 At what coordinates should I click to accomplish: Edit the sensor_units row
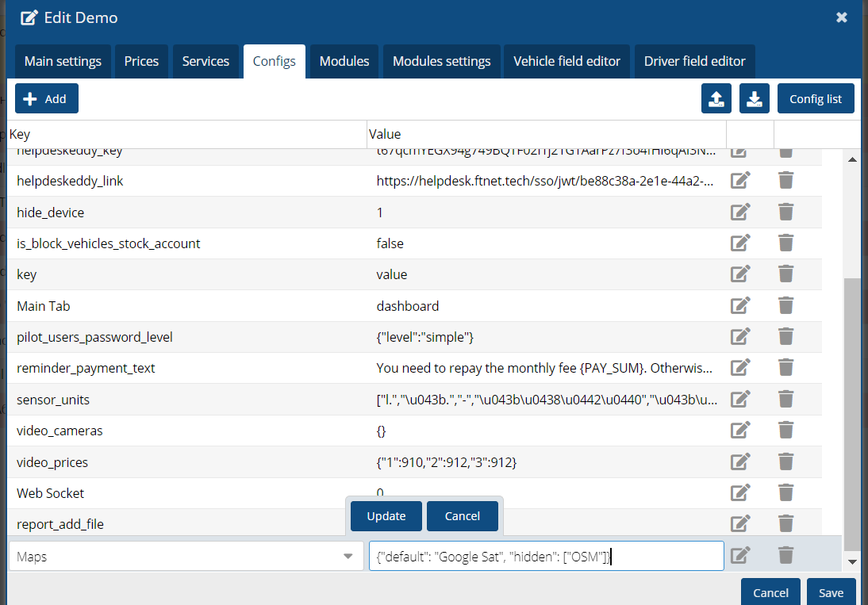tap(739, 400)
